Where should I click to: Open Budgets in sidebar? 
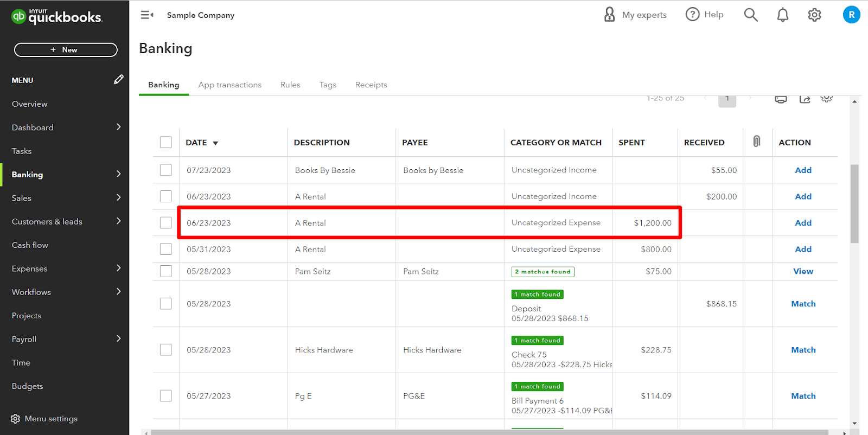coord(28,386)
